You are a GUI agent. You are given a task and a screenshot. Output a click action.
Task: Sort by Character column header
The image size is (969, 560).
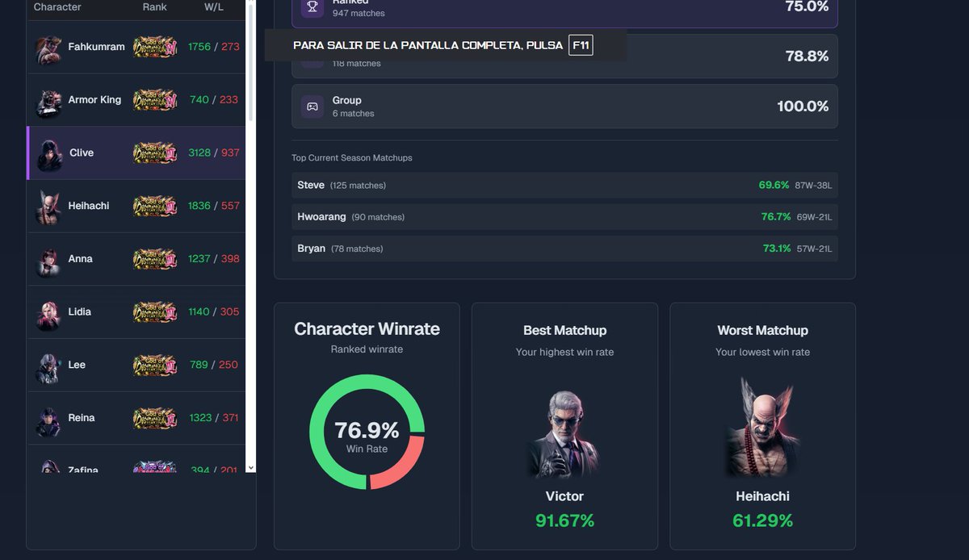(x=57, y=6)
